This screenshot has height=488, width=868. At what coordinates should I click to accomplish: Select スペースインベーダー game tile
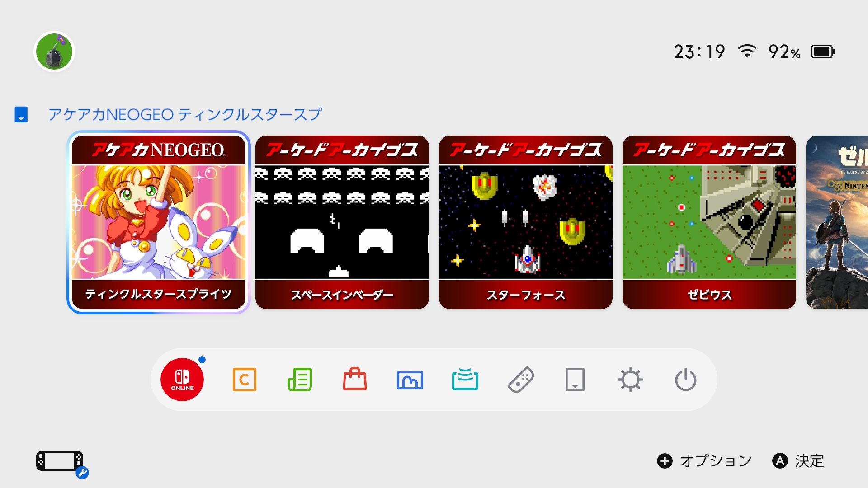[342, 222]
